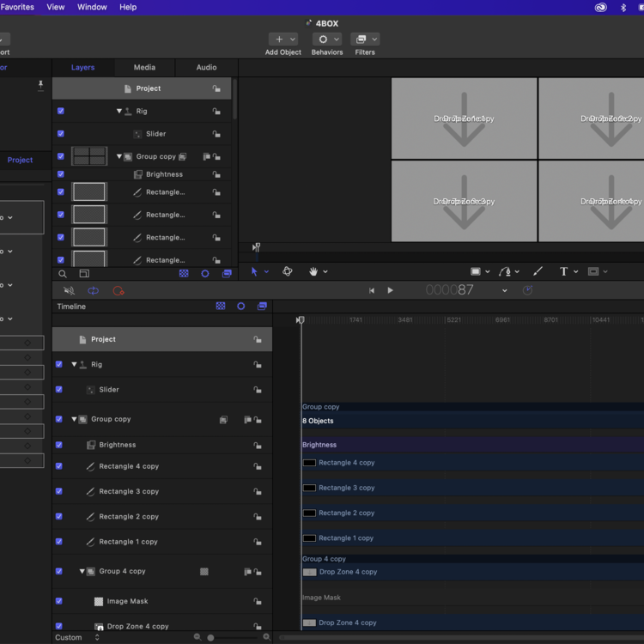Click the Filters toolbar button

365,39
